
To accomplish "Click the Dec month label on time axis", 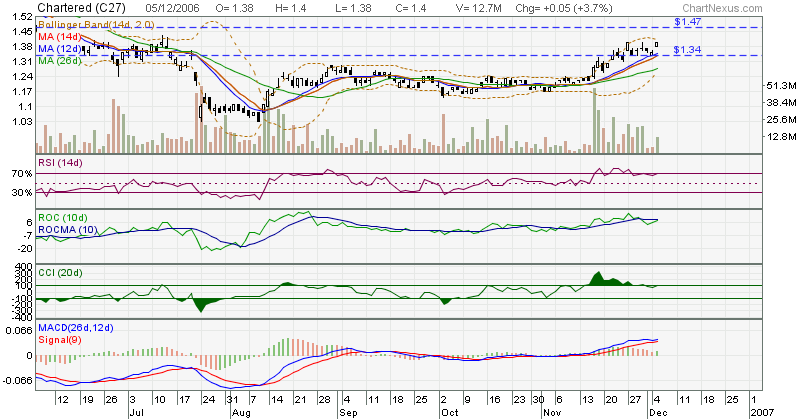I will 657,412.
